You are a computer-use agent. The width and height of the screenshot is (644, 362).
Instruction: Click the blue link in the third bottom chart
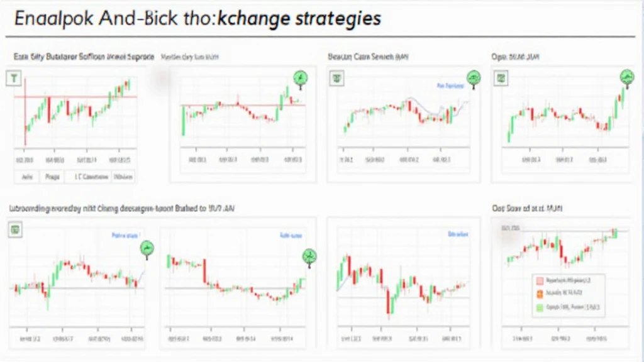tap(458, 234)
